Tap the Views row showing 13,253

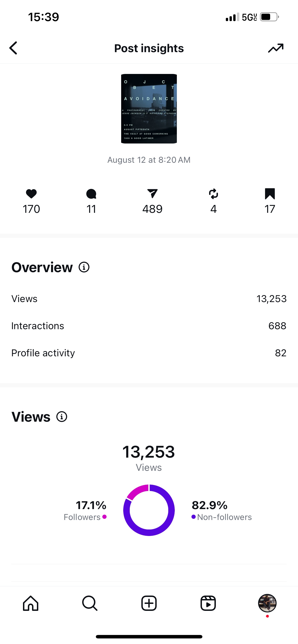click(x=149, y=299)
